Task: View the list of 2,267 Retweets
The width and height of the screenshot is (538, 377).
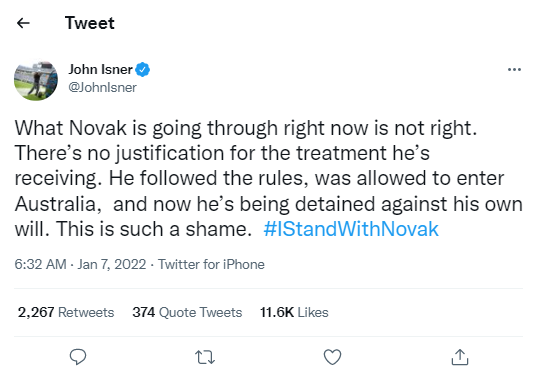Action: pyautogui.click(x=66, y=313)
